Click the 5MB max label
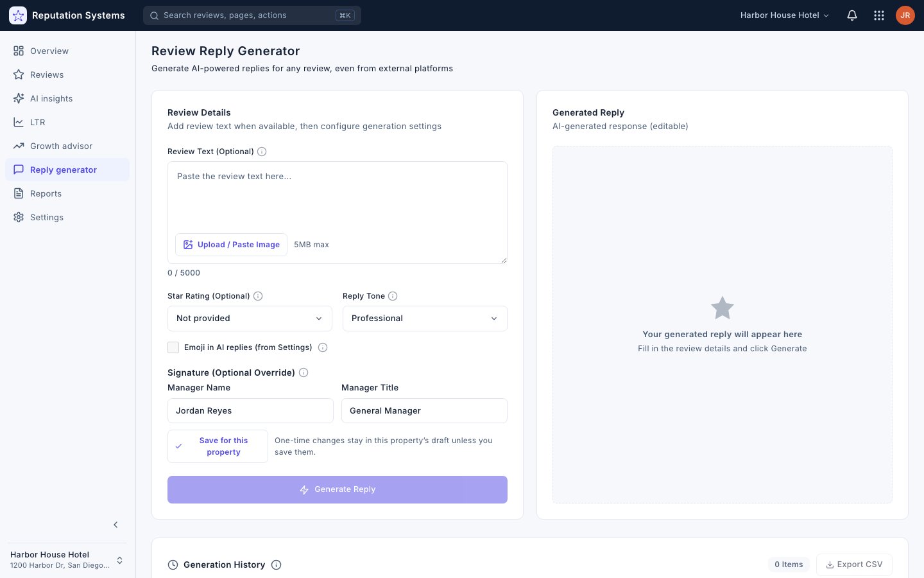 [311, 245]
